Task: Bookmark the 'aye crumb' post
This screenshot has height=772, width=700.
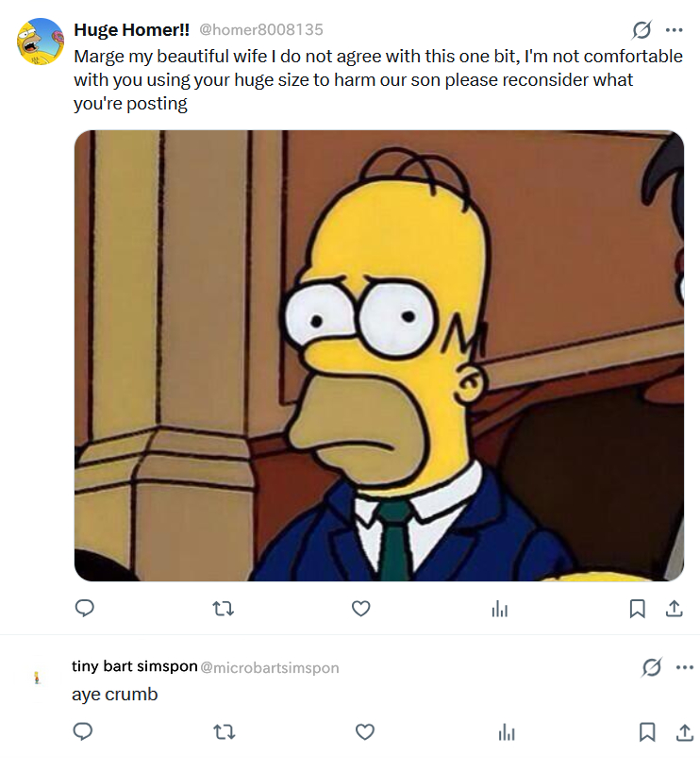Action: tap(647, 731)
